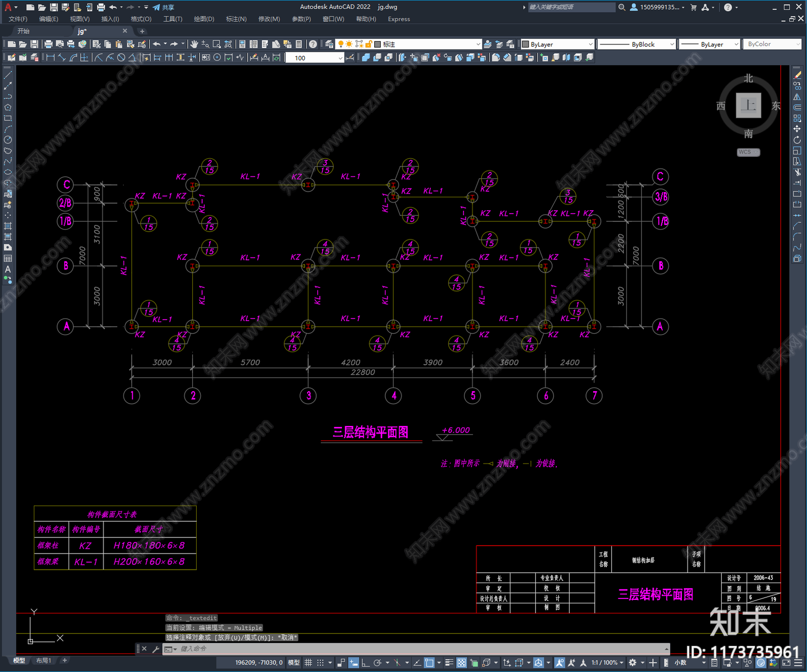Open the Layer Properties Manager icon
Viewport: 807px width, 672px height.
tap(329, 44)
